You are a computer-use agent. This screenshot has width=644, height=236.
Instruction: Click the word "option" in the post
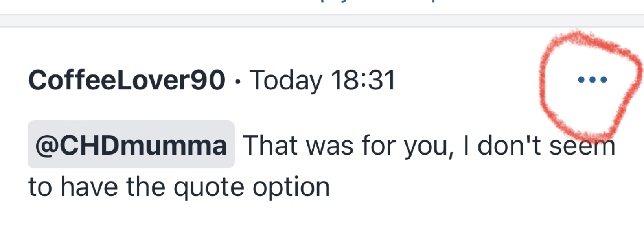click(x=291, y=187)
